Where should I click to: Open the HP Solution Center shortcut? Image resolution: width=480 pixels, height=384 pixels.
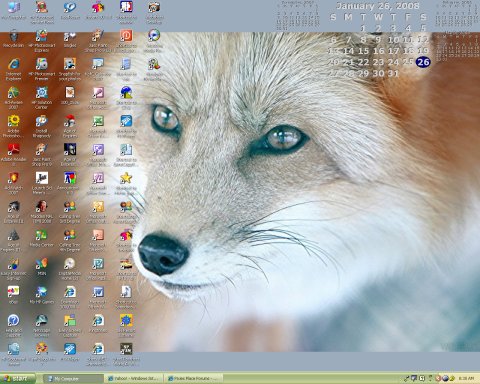pyautogui.click(x=42, y=98)
